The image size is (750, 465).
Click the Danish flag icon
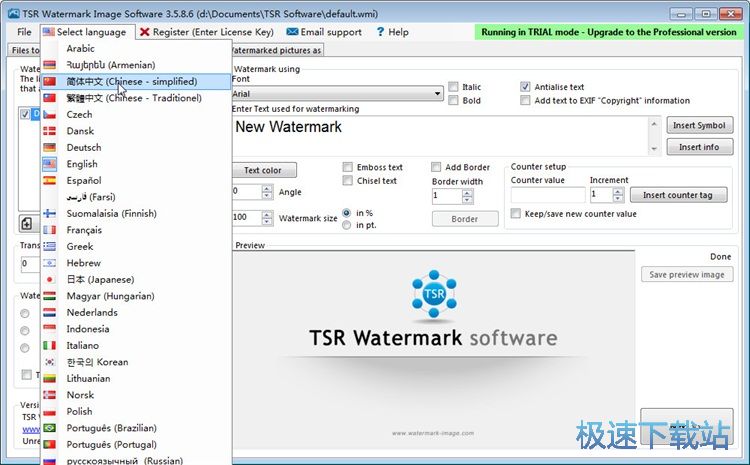[50, 131]
